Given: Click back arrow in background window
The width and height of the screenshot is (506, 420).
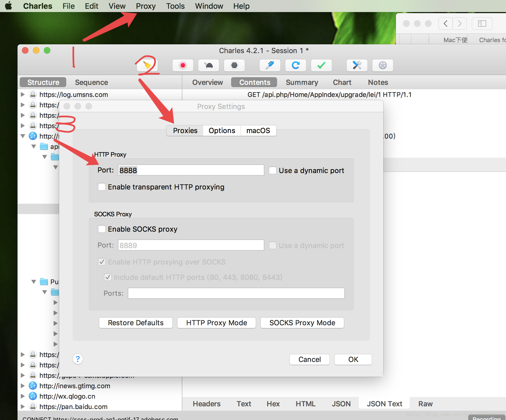Looking at the screenshot, I should click(x=445, y=24).
